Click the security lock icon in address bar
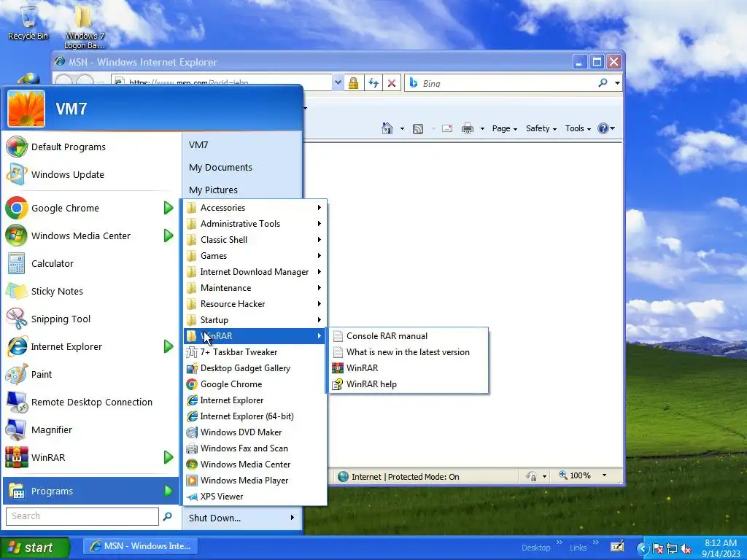This screenshot has height=560, width=747. (x=353, y=83)
